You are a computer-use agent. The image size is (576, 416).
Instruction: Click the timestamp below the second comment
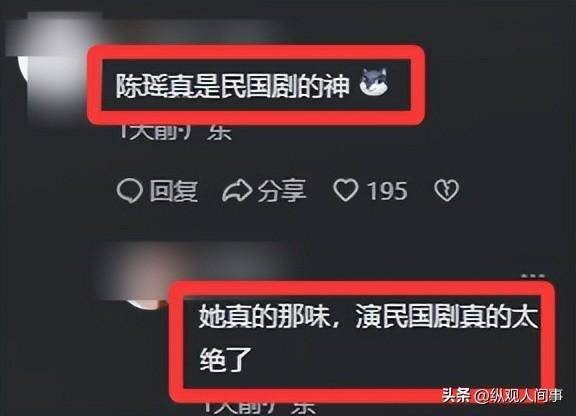260,407
